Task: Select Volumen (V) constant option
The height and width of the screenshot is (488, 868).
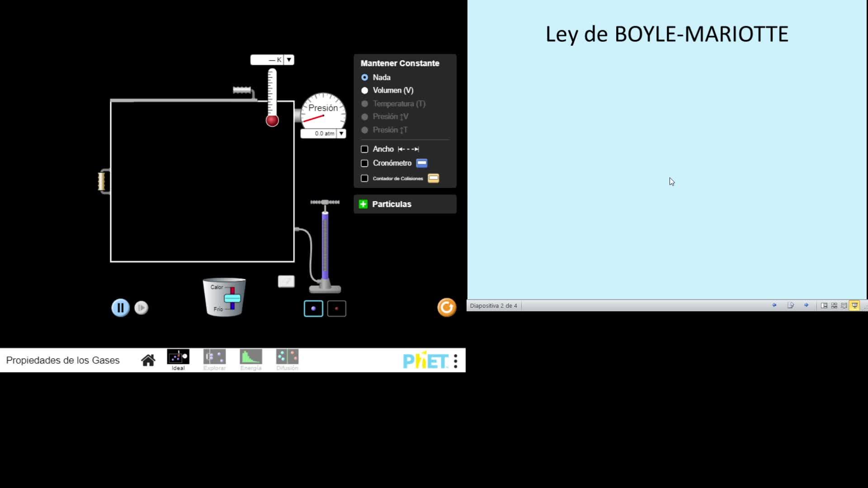Action: click(365, 90)
